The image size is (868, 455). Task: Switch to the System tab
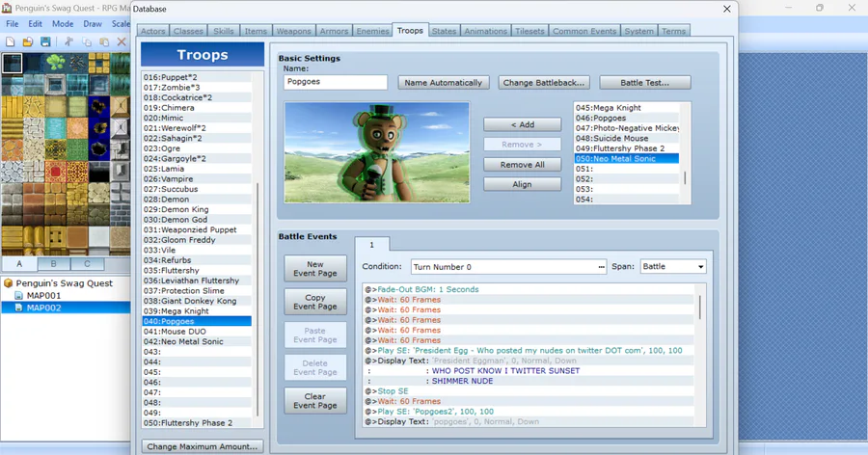(x=638, y=31)
